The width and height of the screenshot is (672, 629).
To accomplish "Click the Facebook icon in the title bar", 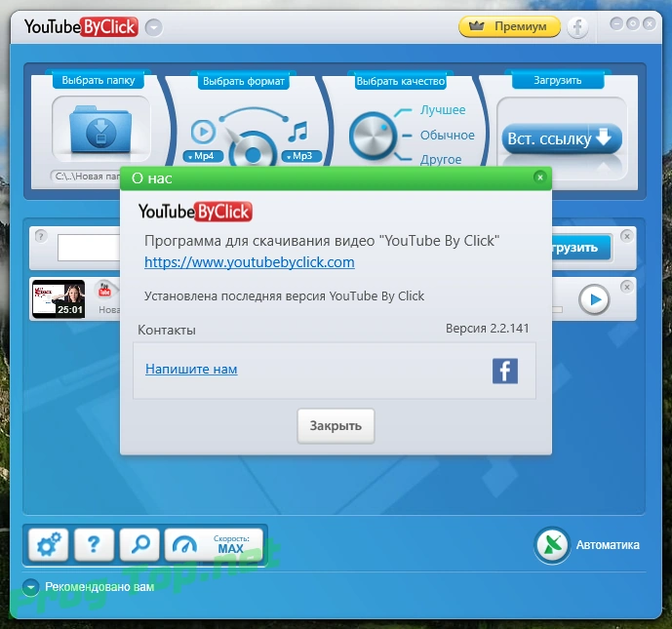I will coord(577,28).
